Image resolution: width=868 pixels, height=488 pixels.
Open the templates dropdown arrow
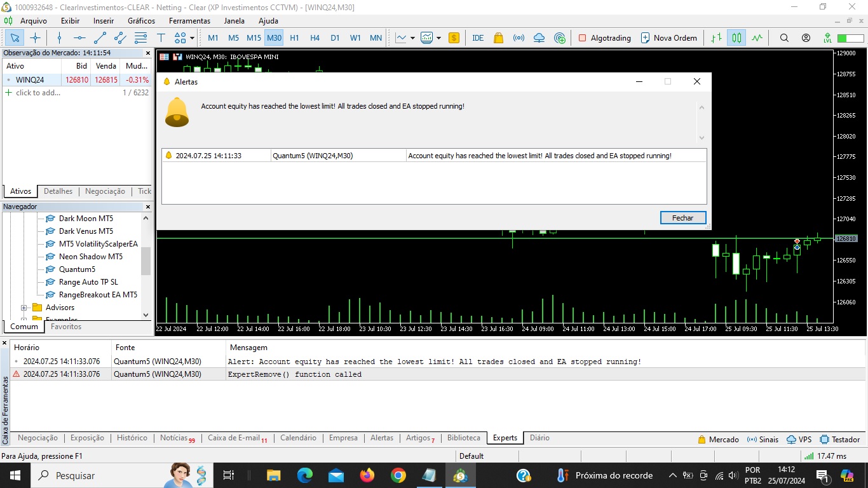(438, 38)
